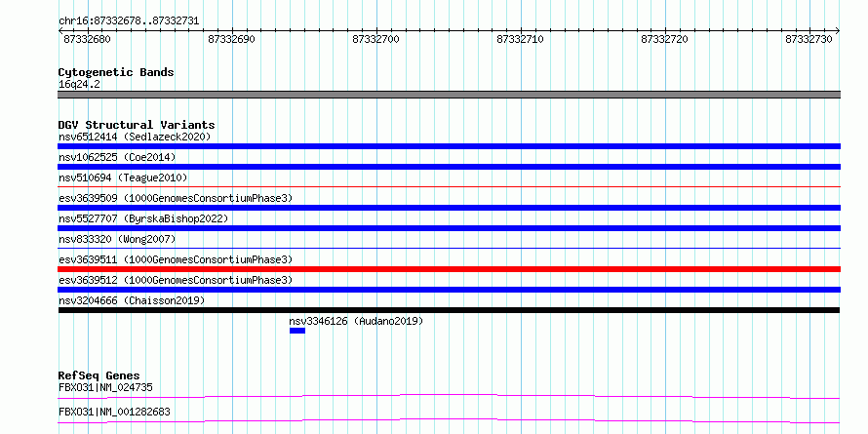The width and height of the screenshot is (868, 434).
Task: Open the FBXO31|NM_024735 gene label
Action: (105, 387)
